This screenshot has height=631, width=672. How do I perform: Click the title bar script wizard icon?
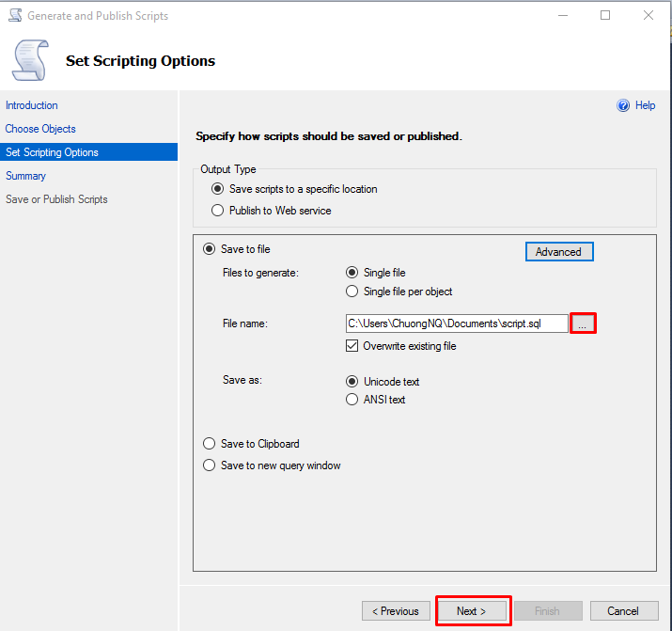[x=15, y=15]
